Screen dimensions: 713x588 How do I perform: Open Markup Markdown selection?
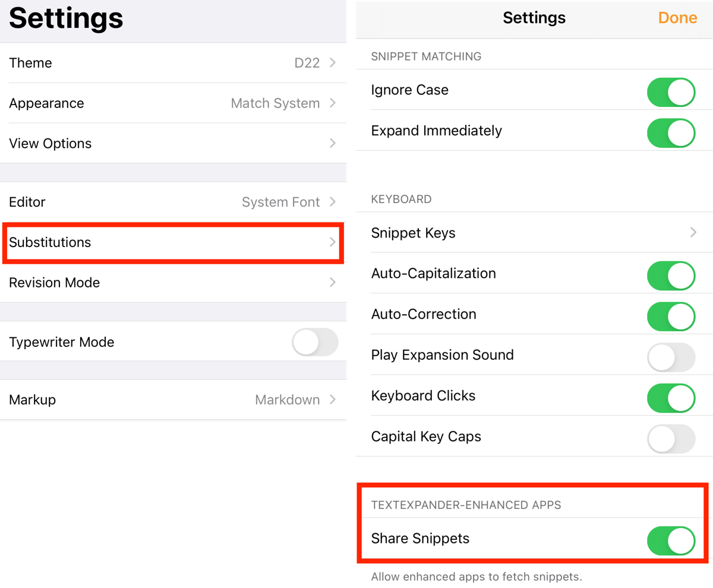coord(288,400)
